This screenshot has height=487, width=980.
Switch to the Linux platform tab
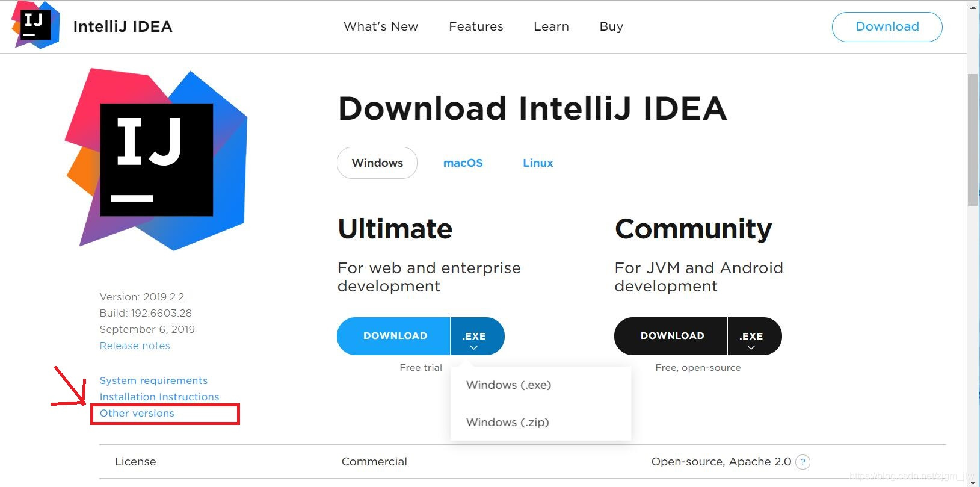tap(538, 163)
